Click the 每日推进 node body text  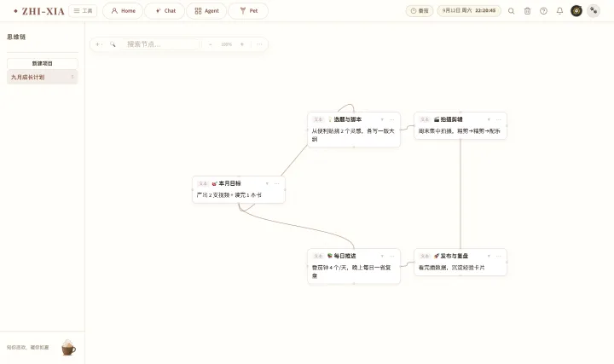pyautogui.click(x=351, y=272)
